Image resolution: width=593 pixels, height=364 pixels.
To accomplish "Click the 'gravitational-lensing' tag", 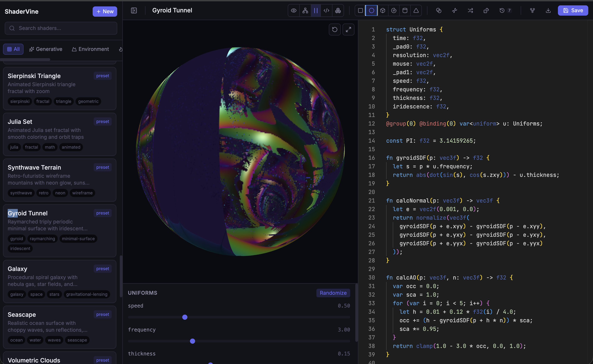I will coord(87,294).
